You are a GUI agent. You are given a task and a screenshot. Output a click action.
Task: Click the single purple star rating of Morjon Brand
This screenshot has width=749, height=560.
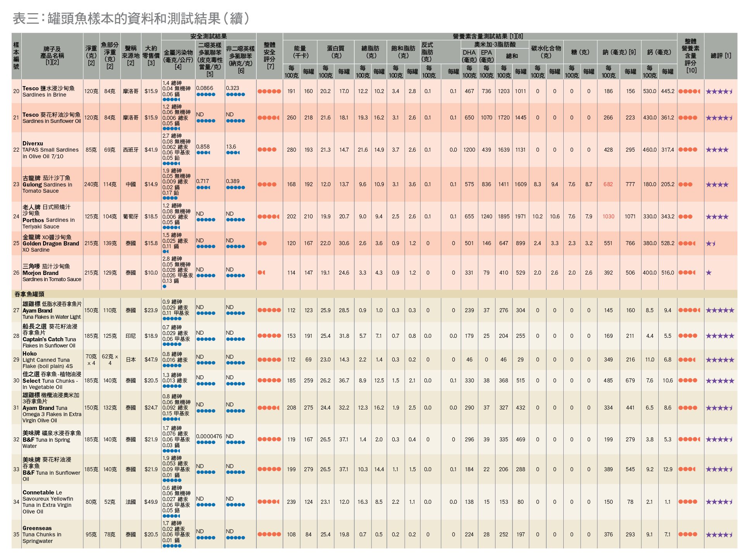[709, 273]
